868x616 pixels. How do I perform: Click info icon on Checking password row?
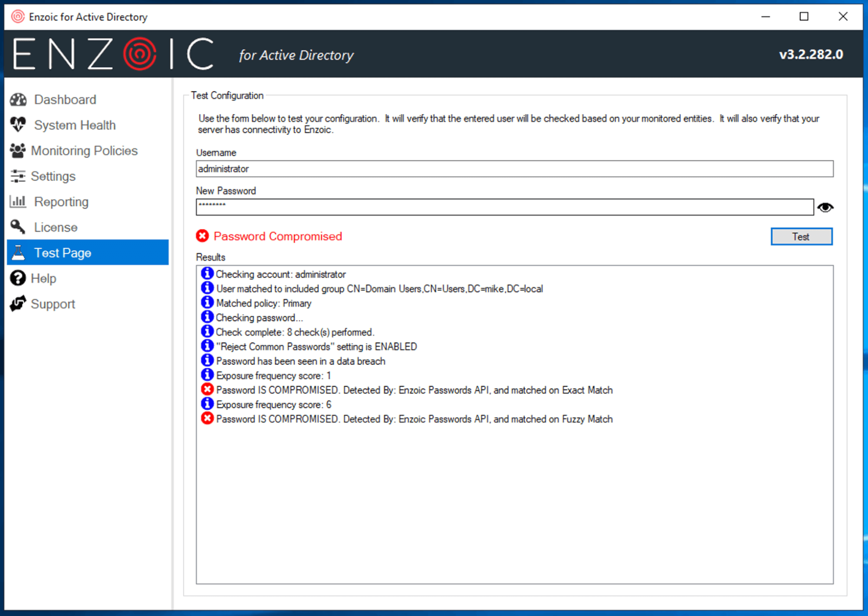pyautogui.click(x=207, y=317)
